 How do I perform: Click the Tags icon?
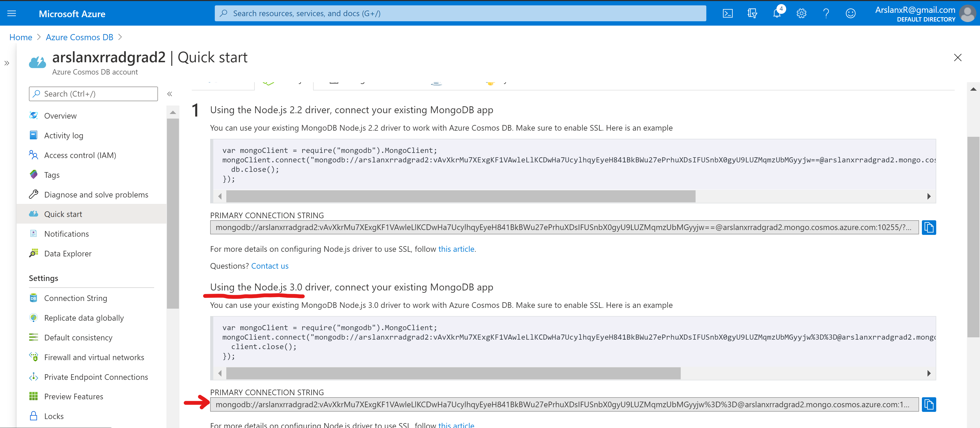[34, 174]
